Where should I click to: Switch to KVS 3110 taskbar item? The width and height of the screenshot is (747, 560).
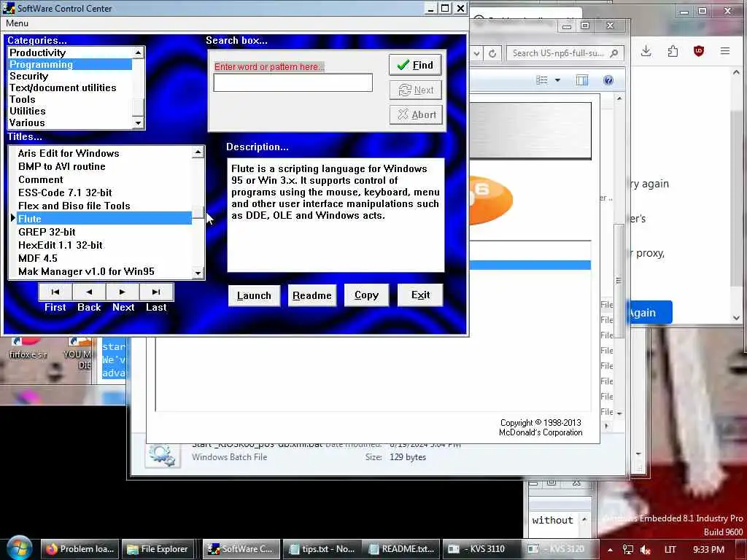tap(480, 549)
